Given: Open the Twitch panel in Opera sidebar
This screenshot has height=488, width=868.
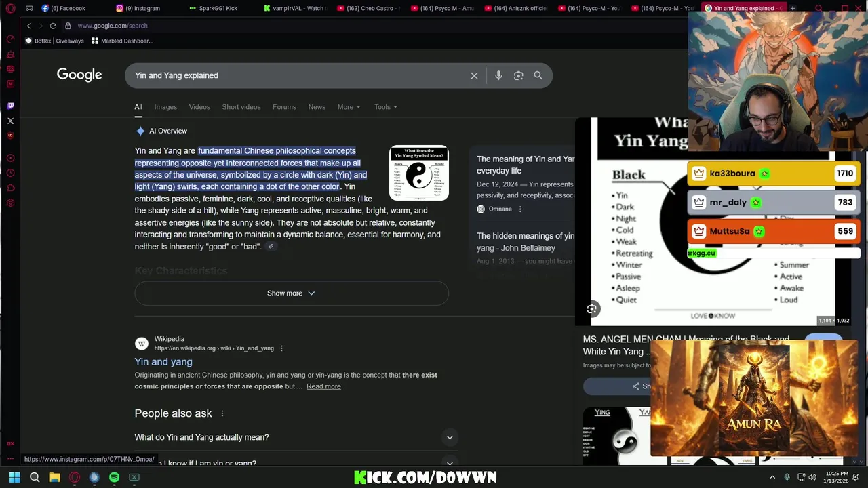Looking at the screenshot, I should [x=10, y=106].
